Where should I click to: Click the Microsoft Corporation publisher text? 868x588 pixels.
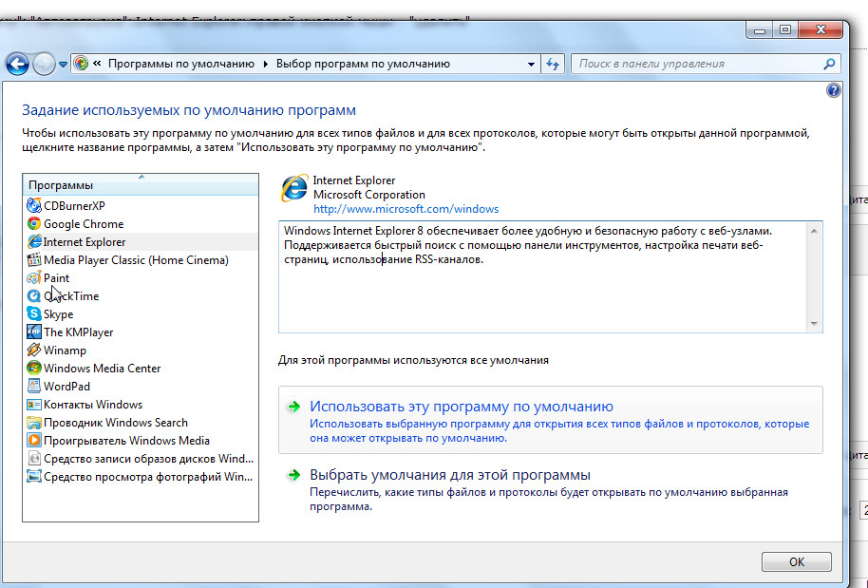point(369,195)
